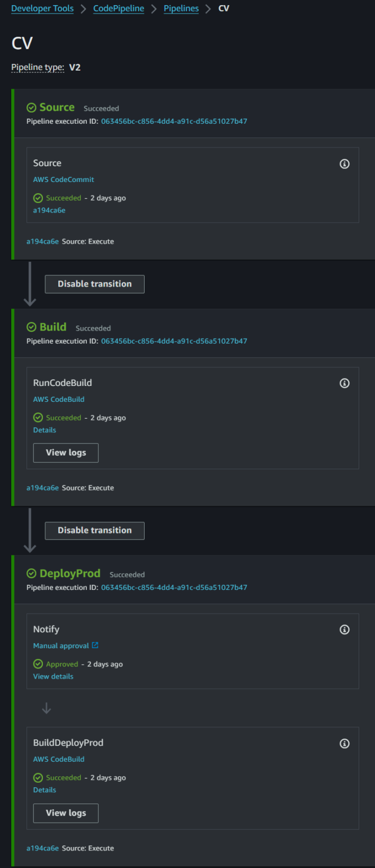Open AWS CodeCommit provider link
The image size is (375, 868).
click(63, 180)
